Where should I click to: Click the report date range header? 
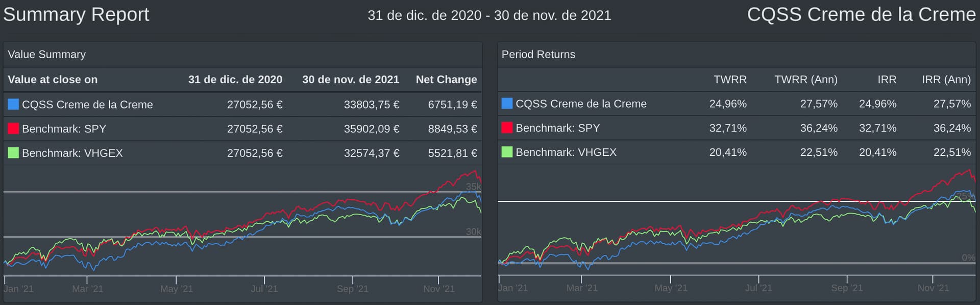tap(489, 15)
